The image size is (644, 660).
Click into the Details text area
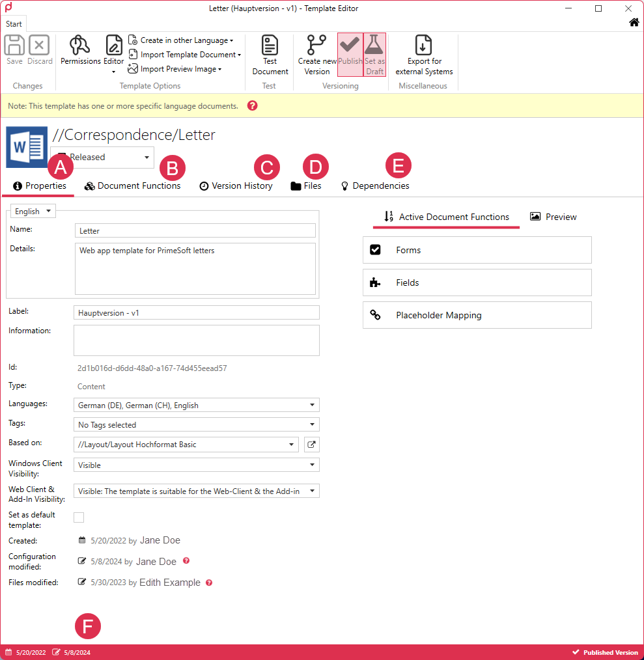pos(195,269)
